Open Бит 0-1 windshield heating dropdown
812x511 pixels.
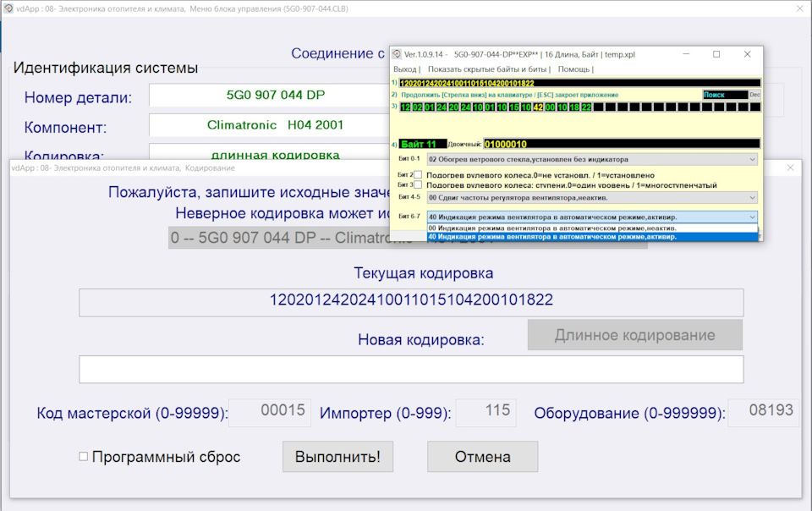coord(592,159)
